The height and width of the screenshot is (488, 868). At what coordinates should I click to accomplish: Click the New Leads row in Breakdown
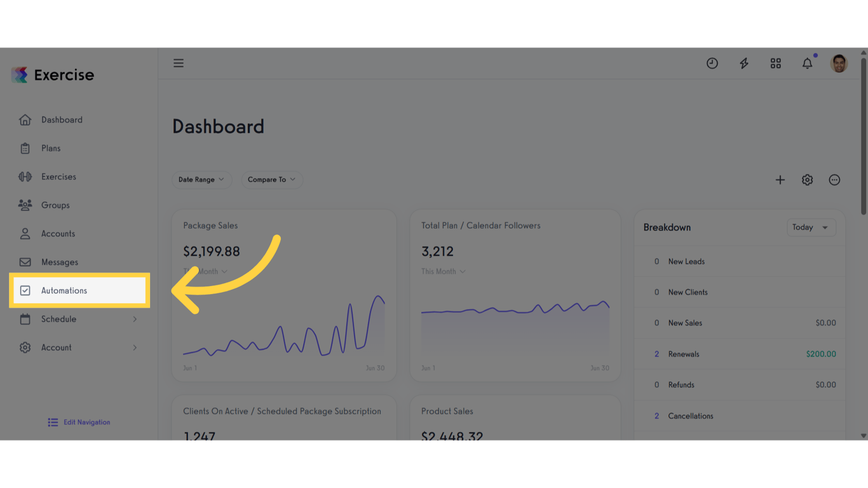[x=740, y=262]
